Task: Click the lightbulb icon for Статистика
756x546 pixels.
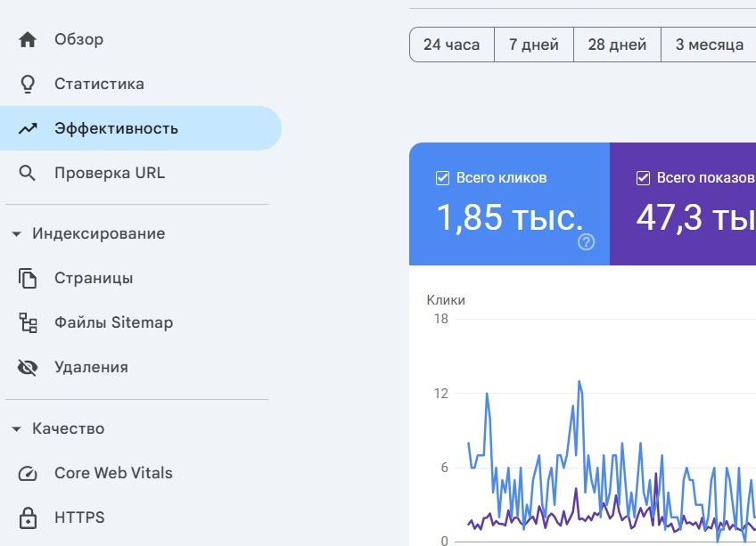Action: 29,84
